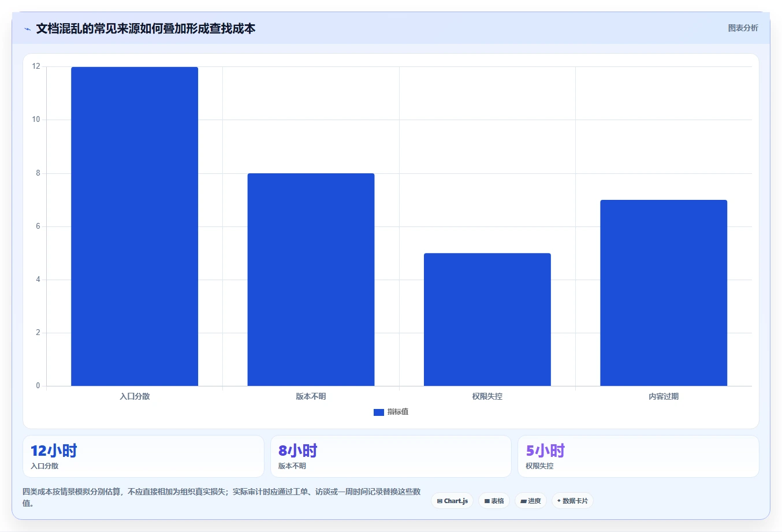782x532 pixels.
Task: Click the 数据卡片 tag pill
Action: [x=572, y=501]
